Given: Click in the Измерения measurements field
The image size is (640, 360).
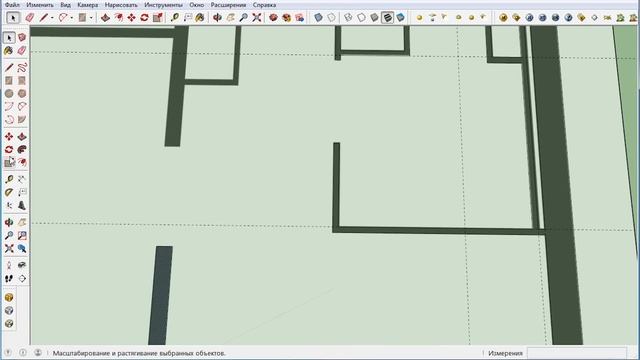Looking at the screenshot, I should [x=576, y=353].
